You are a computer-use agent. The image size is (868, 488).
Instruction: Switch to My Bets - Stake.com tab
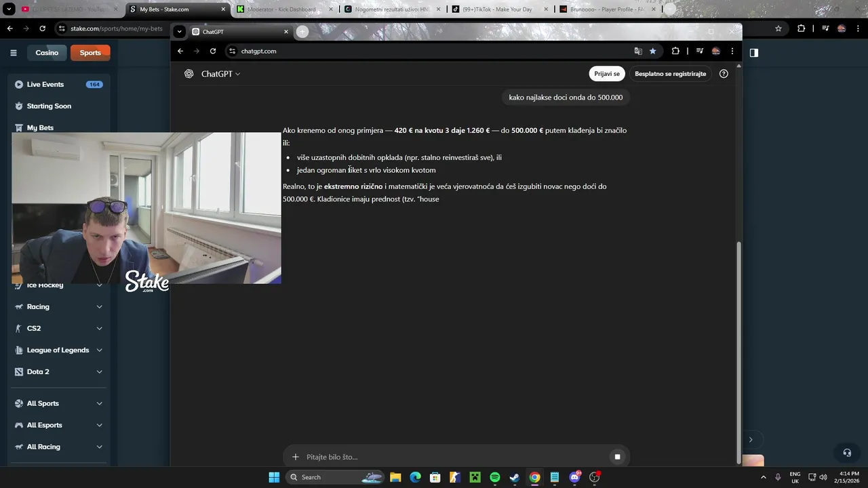coord(177,9)
